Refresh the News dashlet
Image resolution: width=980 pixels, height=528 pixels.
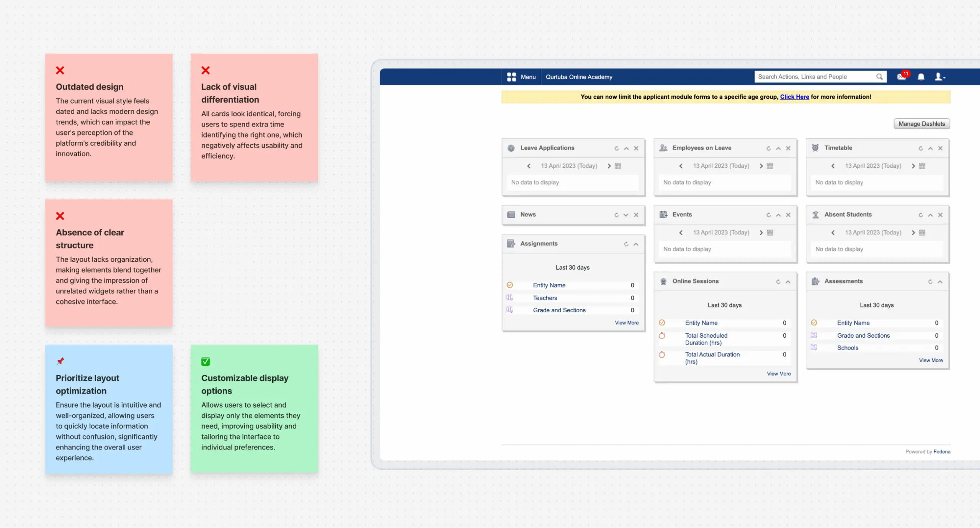tap(616, 215)
